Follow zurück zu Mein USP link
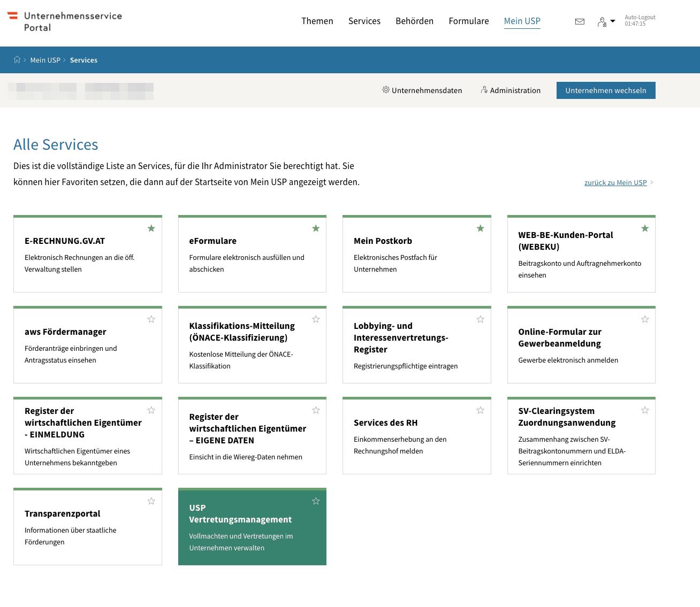This screenshot has width=700, height=607. click(x=615, y=182)
